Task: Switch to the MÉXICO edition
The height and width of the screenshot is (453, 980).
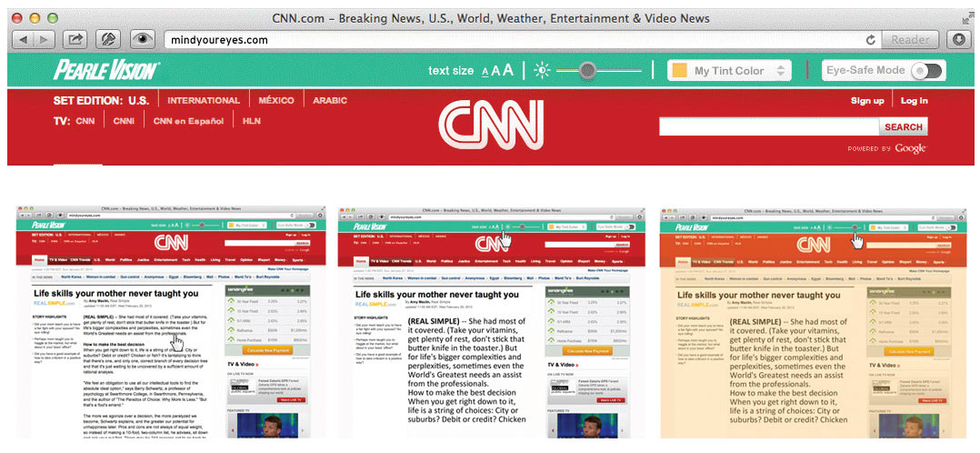Action: click(x=276, y=100)
